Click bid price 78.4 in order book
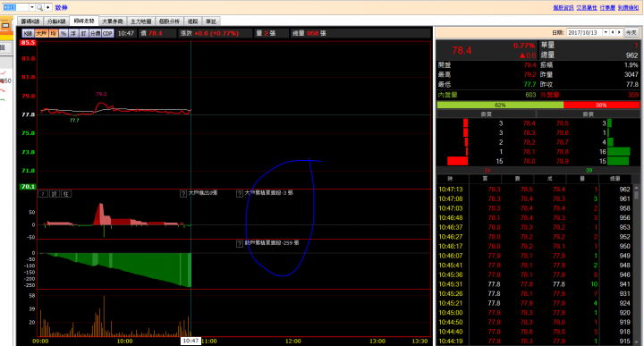 click(529, 123)
